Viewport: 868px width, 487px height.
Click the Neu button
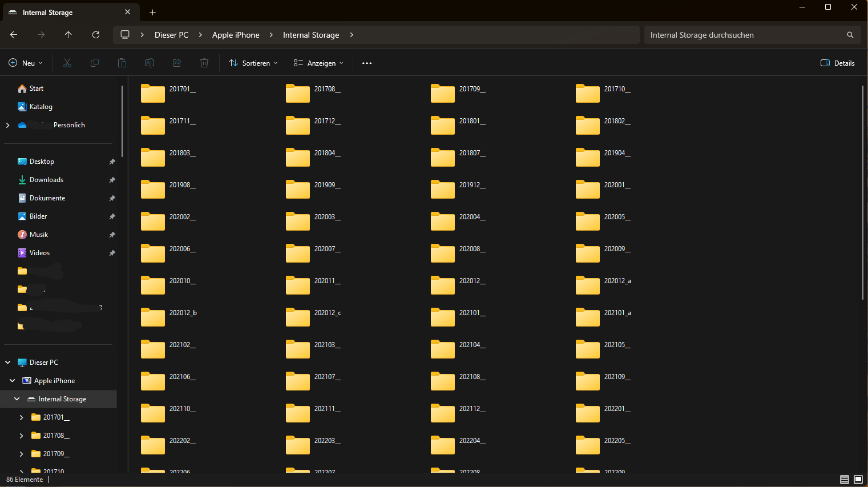(x=26, y=63)
